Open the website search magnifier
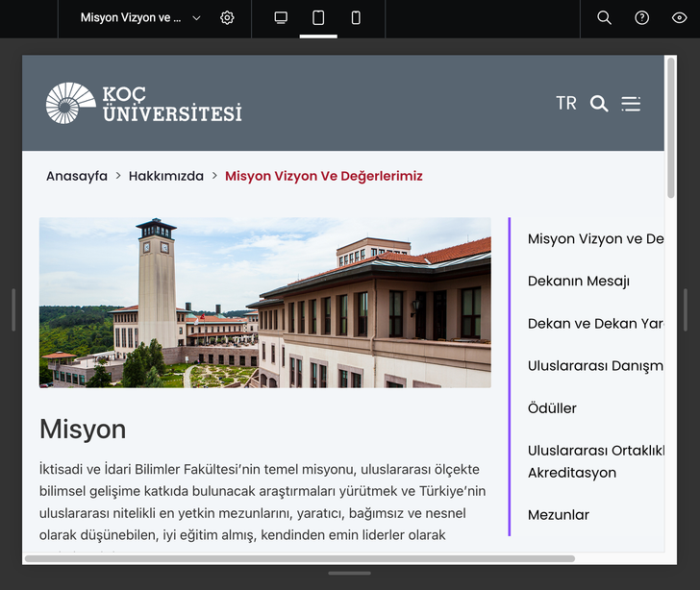The width and height of the screenshot is (700, 590). [599, 104]
